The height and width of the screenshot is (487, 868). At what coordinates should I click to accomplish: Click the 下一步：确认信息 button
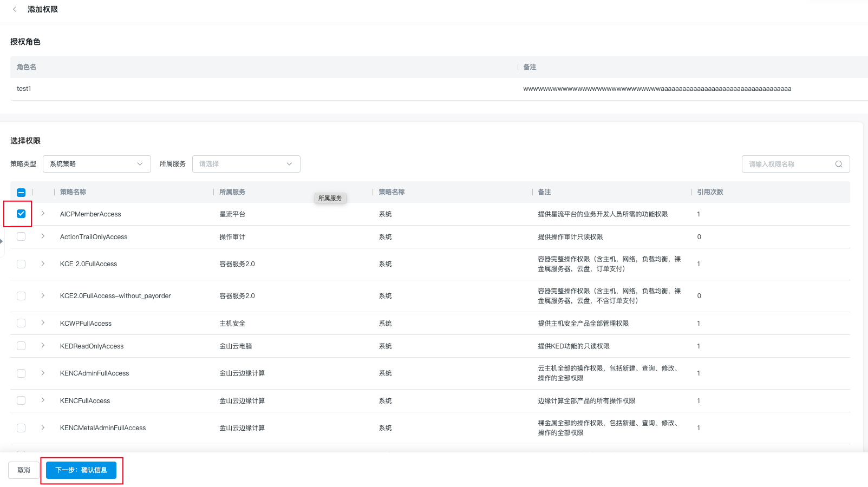tap(81, 470)
